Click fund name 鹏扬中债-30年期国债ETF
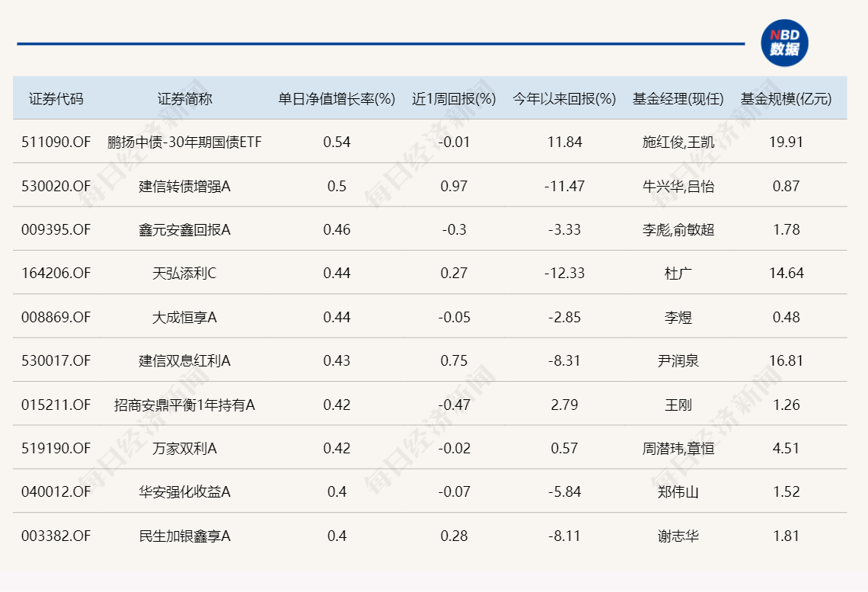The width and height of the screenshot is (868, 592). (184, 142)
